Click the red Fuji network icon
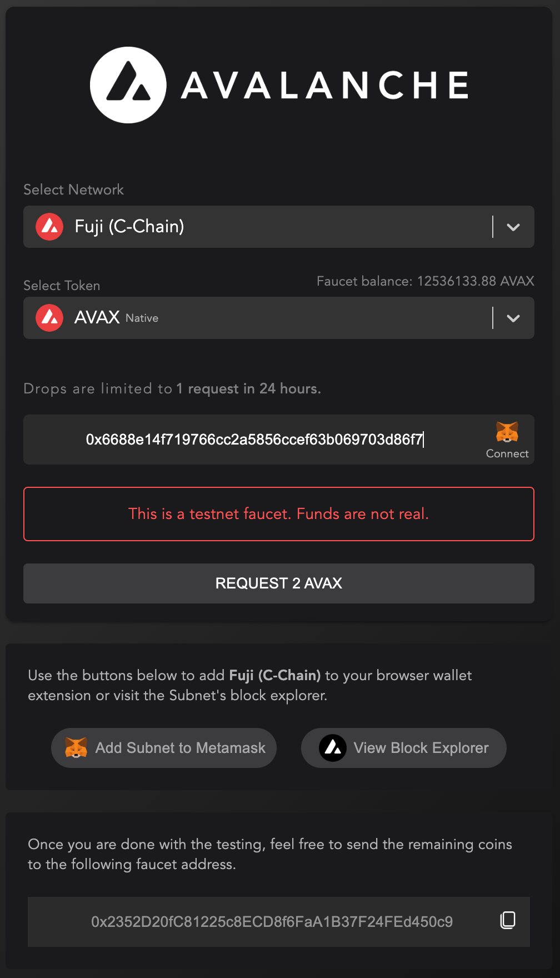This screenshot has height=978, width=560. pos(49,227)
